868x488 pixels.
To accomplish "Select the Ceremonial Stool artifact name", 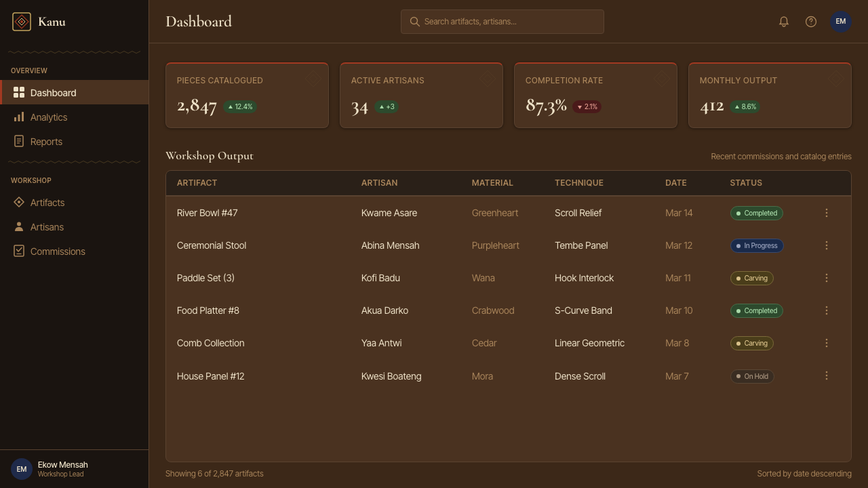I will tap(212, 245).
